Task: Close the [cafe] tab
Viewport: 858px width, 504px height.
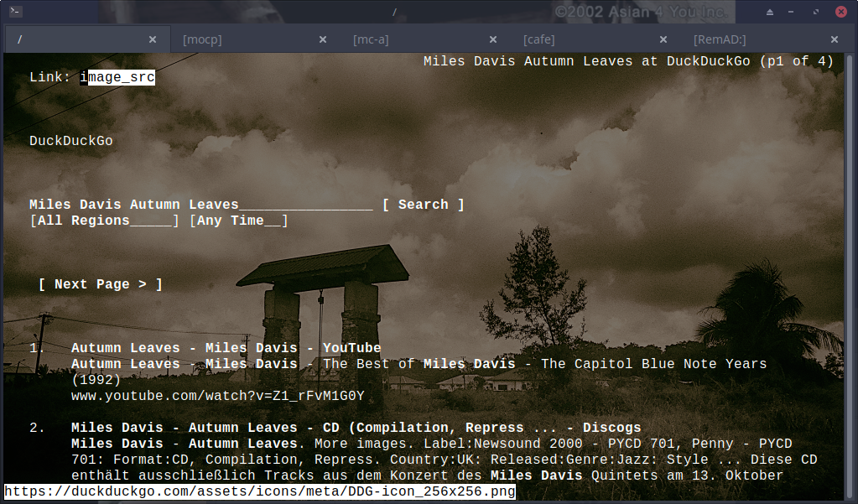Action: [663, 39]
